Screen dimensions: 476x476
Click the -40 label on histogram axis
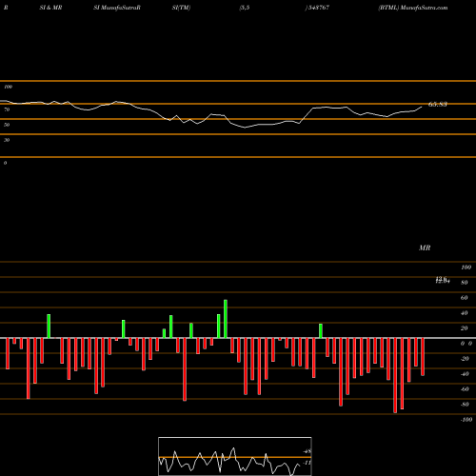pyautogui.click(x=465, y=374)
